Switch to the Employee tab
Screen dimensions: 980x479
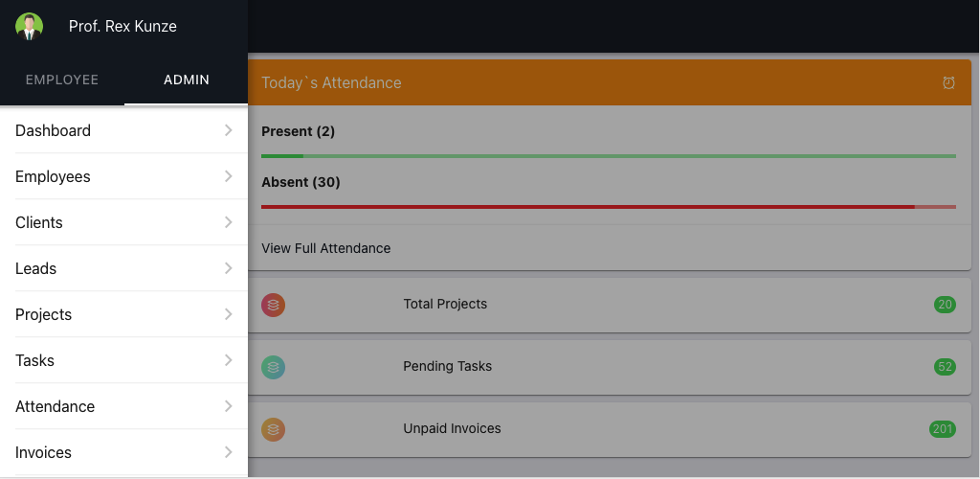point(62,80)
